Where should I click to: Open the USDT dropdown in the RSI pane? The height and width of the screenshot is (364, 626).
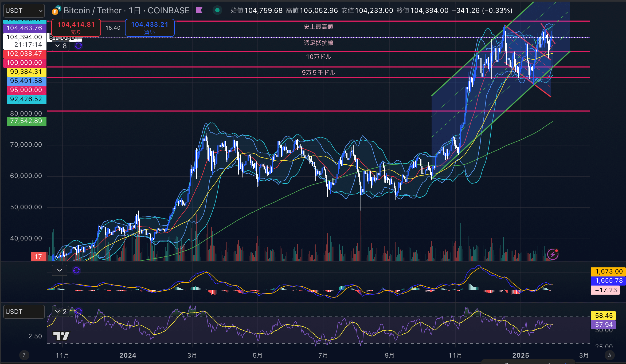pyautogui.click(x=24, y=312)
